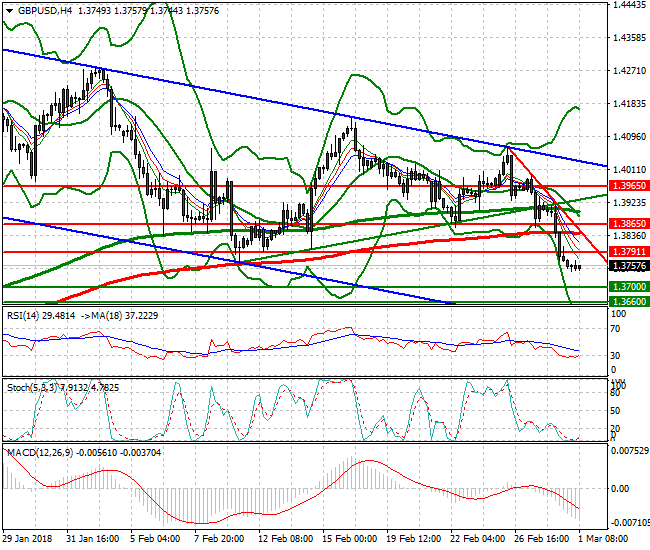
Task: Click the 1.44435 value on price axis
Action: pyautogui.click(x=628, y=5)
